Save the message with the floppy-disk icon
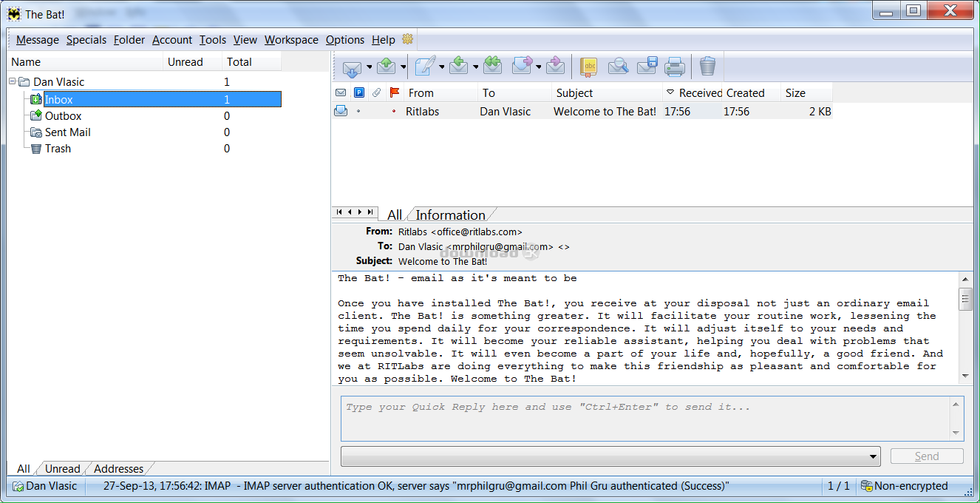The image size is (980, 503). click(x=647, y=67)
